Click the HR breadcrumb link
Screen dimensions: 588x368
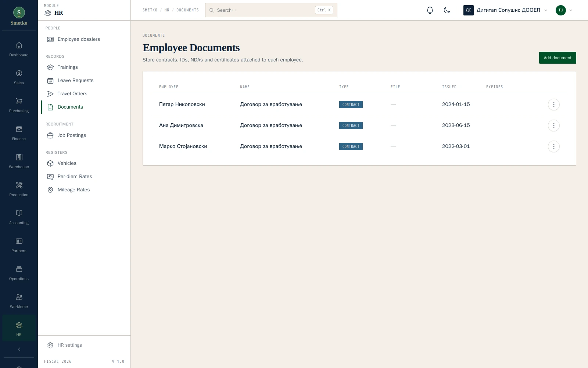(x=167, y=10)
